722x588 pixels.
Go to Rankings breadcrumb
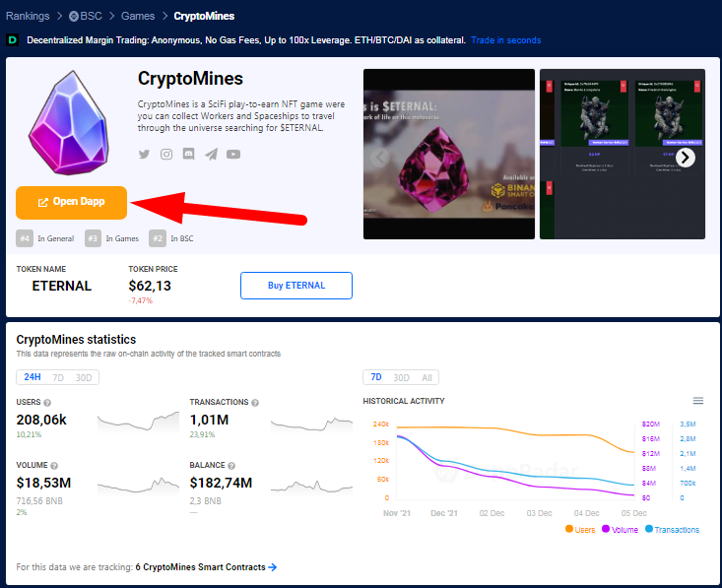click(28, 16)
